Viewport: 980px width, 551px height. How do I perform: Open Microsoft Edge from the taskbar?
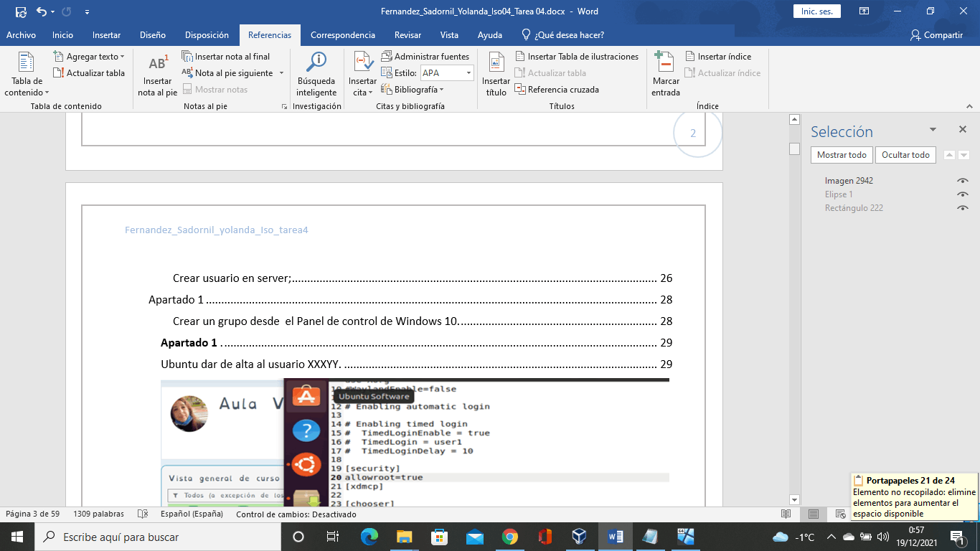369,537
